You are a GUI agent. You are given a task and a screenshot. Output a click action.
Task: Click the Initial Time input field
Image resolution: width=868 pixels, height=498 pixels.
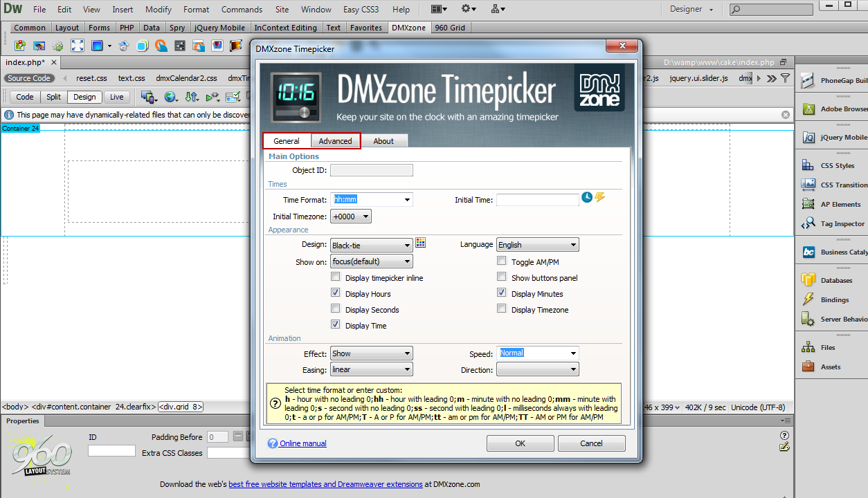[x=538, y=200]
